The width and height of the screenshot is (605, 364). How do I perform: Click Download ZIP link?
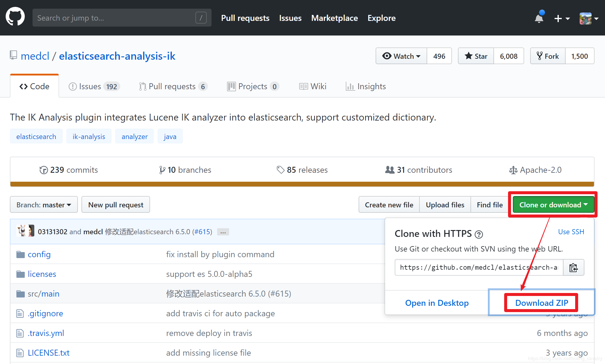(541, 303)
